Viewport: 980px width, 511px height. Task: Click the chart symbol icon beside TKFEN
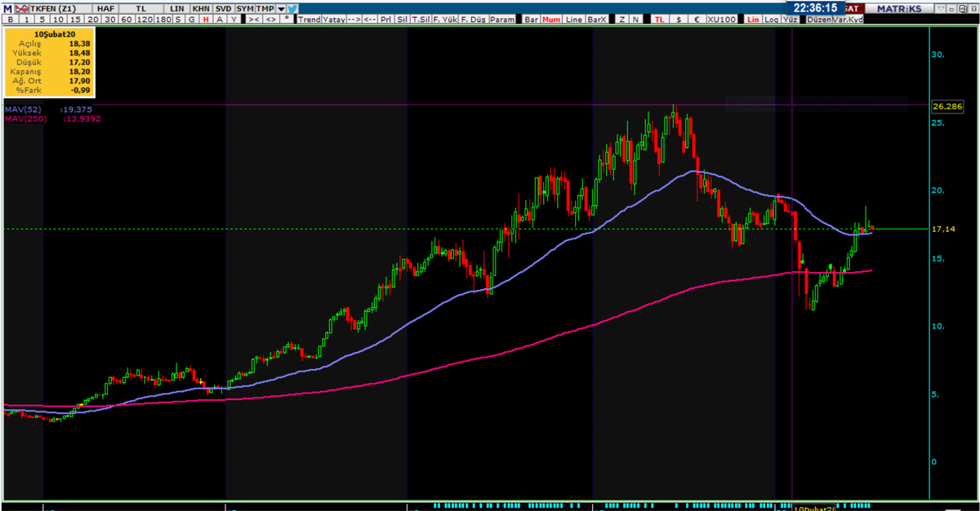(x=21, y=8)
